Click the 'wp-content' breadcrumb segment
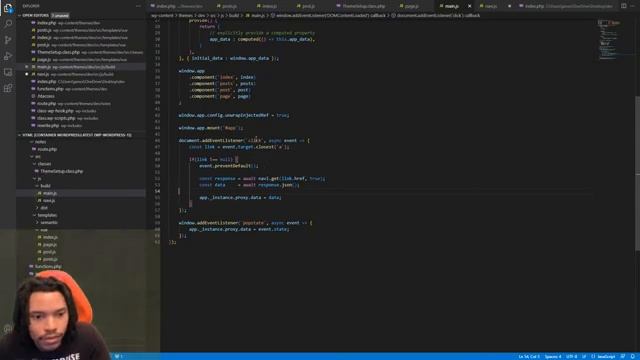Image resolution: width=640 pixels, height=360 pixels. click(x=162, y=16)
